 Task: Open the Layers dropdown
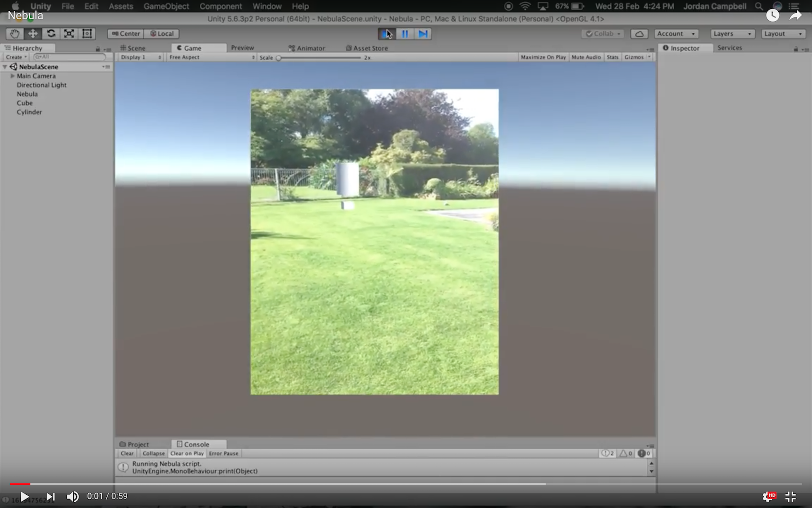click(x=732, y=34)
